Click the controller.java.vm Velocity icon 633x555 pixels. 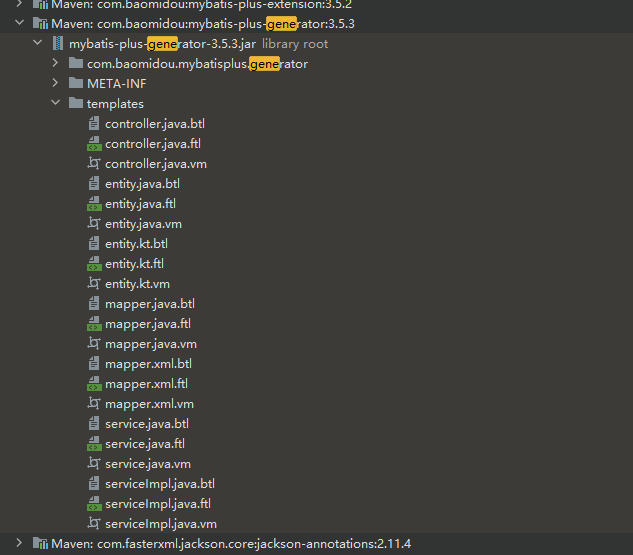pyautogui.click(x=94, y=163)
